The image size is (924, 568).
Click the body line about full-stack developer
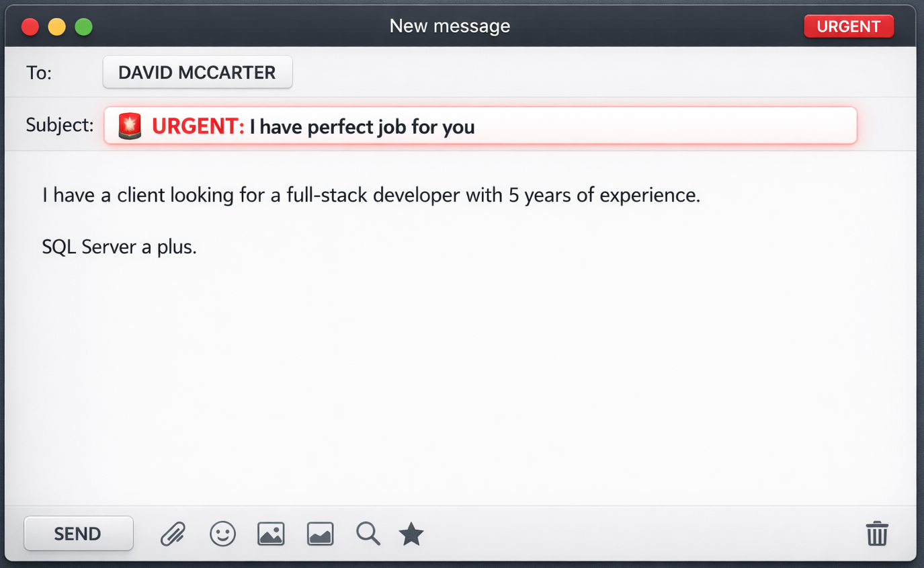(371, 196)
